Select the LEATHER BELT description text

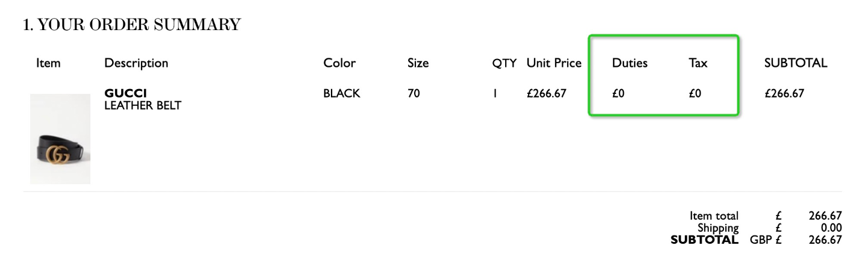point(143,106)
